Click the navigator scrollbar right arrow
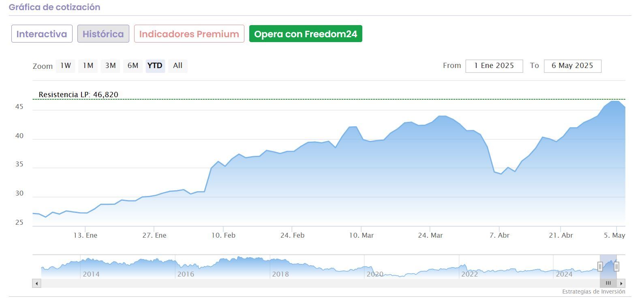644x300 pixels. coord(621,283)
